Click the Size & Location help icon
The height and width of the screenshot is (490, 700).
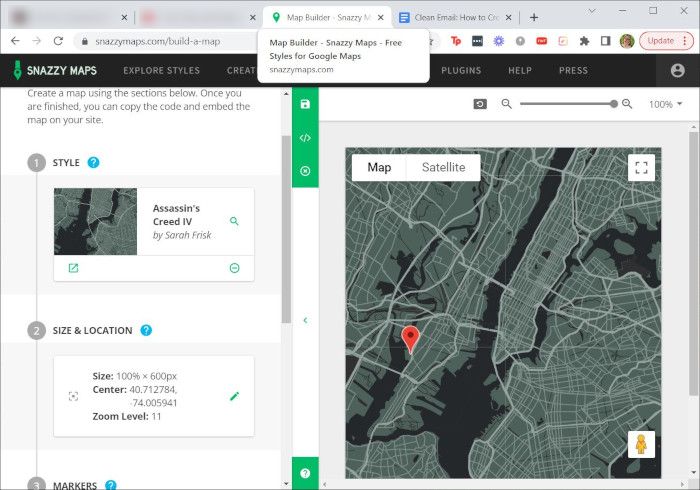(146, 330)
